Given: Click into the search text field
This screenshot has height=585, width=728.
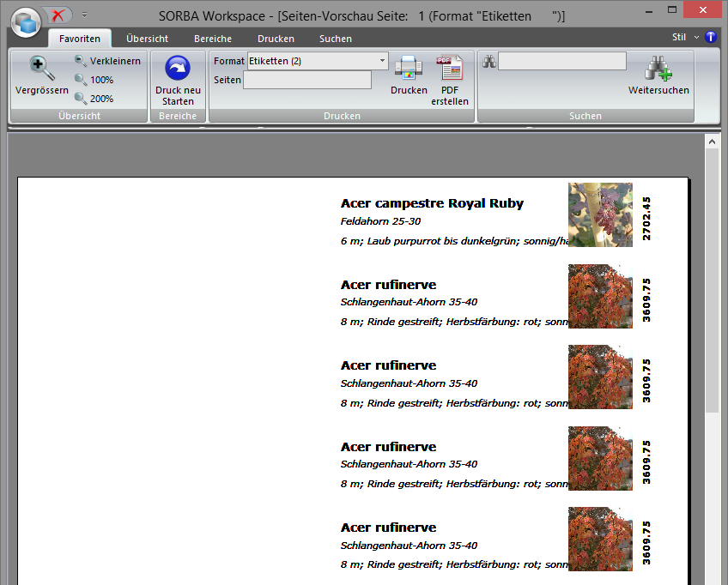Looking at the screenshot, I should [x=562, y=61].
